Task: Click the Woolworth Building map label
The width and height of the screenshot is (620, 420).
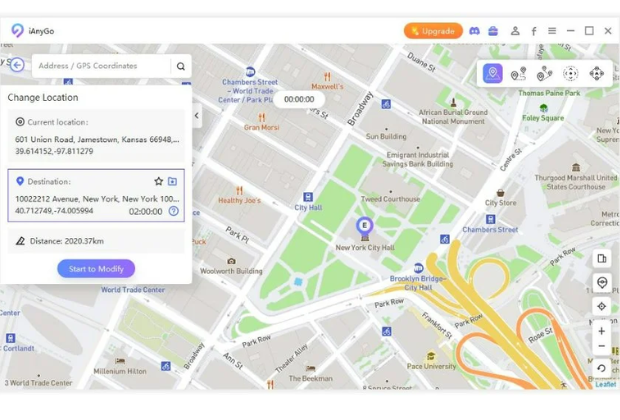Action: tap(231, 271)
